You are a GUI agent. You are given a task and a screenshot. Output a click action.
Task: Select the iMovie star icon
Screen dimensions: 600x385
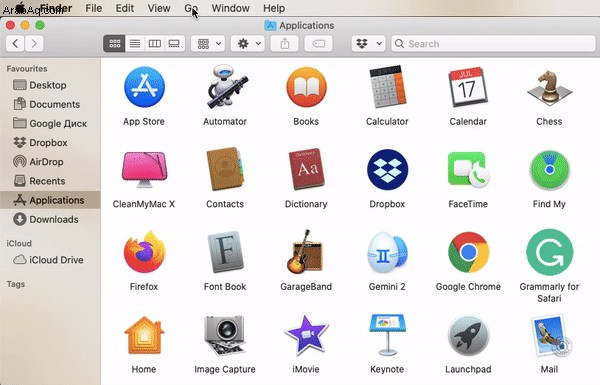pyautogui.click(x=306, y=334)
